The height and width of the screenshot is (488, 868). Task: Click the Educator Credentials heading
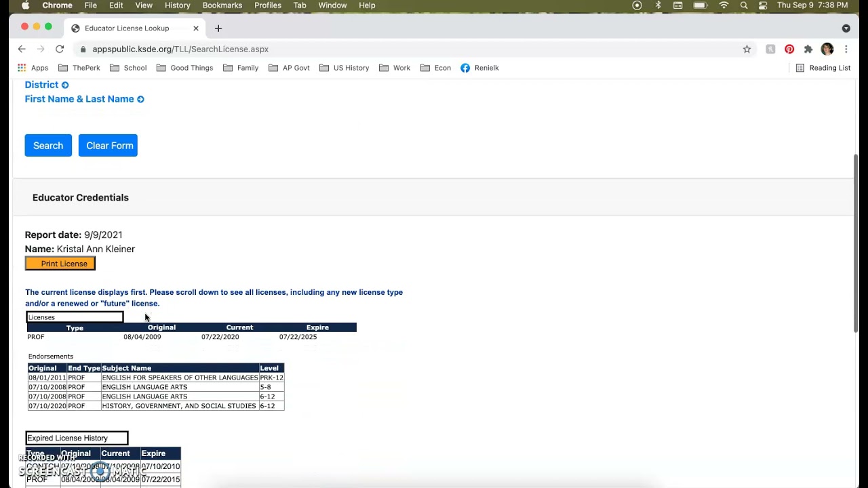tap(81, 197)
